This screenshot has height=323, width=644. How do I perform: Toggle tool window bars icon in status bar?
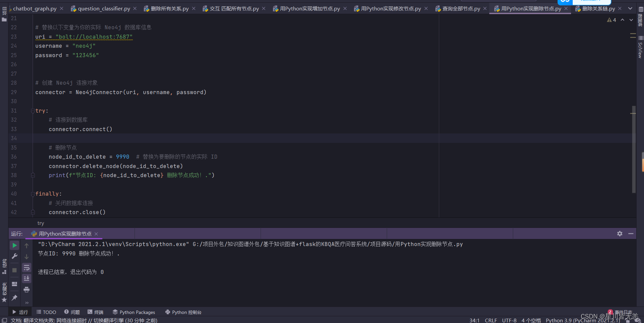pos(5,320)
